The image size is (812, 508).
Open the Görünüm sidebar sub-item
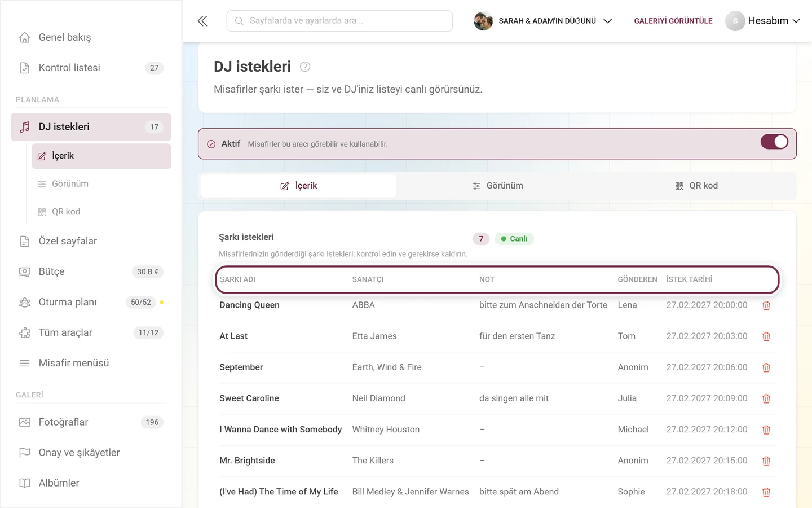[101, 184]
